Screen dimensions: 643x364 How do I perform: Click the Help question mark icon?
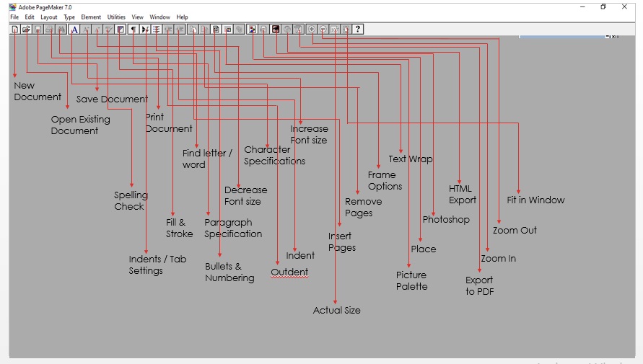(358, 30)
